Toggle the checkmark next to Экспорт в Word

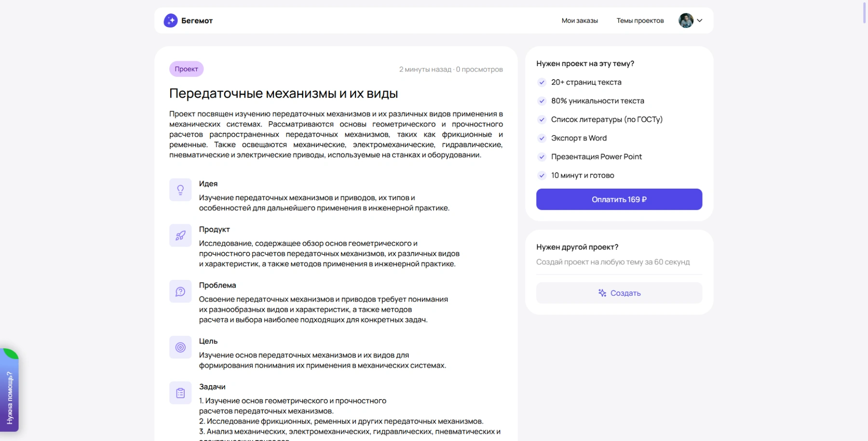point(541,138)
